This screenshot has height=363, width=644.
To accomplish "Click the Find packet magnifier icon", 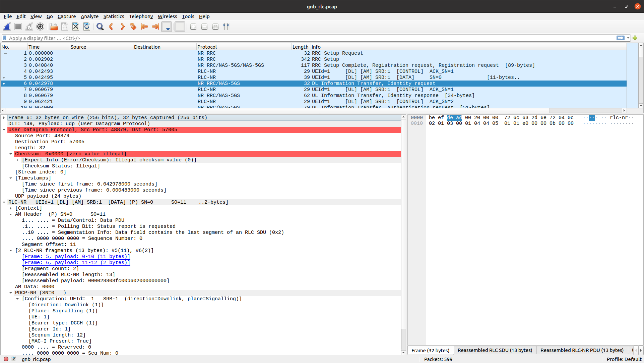I will tap(100, 27).
